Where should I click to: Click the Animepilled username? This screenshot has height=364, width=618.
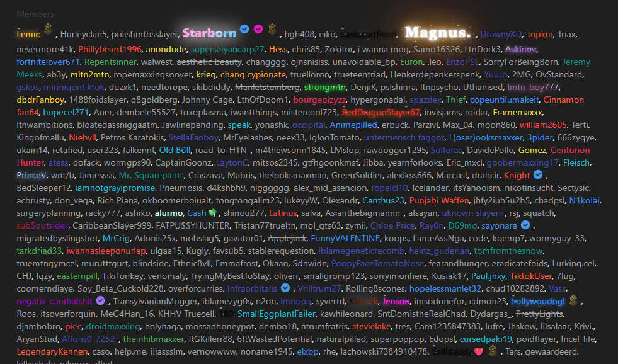tap(353, 125)
